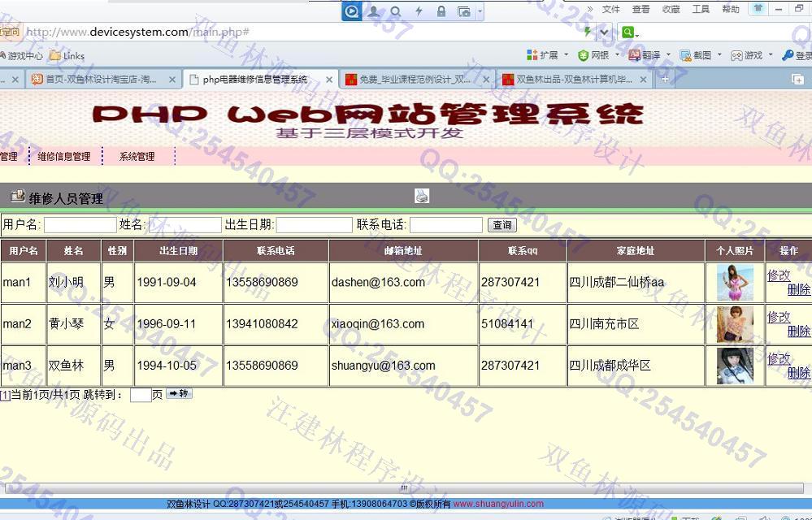812x520 pixels.
Task: Open the 帮助 menu
Action: [731, 9]
